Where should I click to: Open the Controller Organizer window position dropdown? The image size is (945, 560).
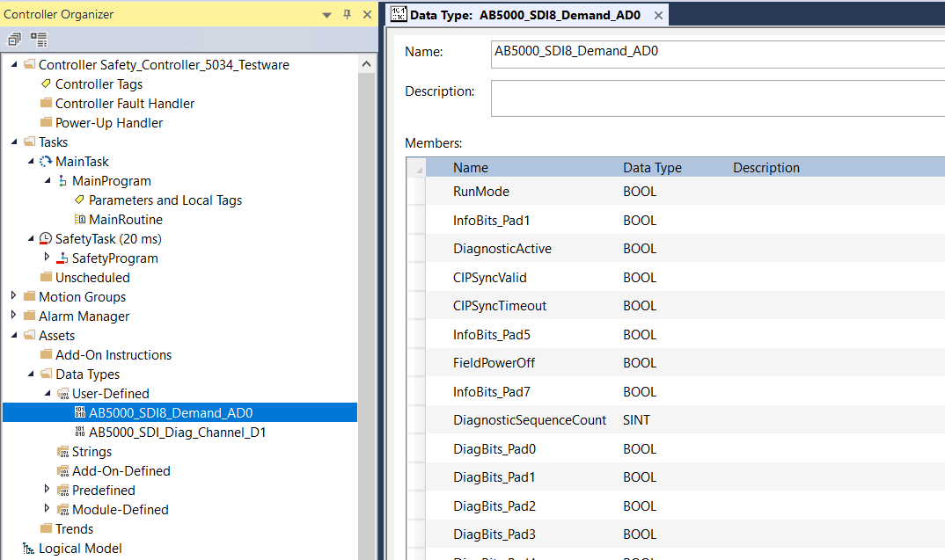click(326, 15)
